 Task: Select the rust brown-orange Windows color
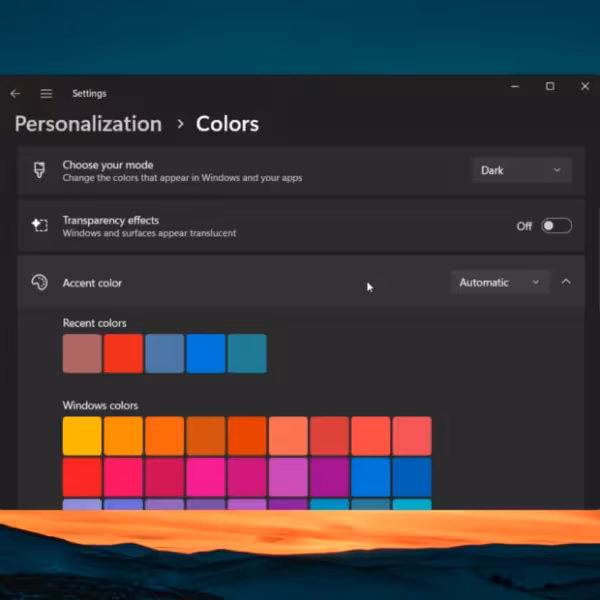(x=206, y=436)
